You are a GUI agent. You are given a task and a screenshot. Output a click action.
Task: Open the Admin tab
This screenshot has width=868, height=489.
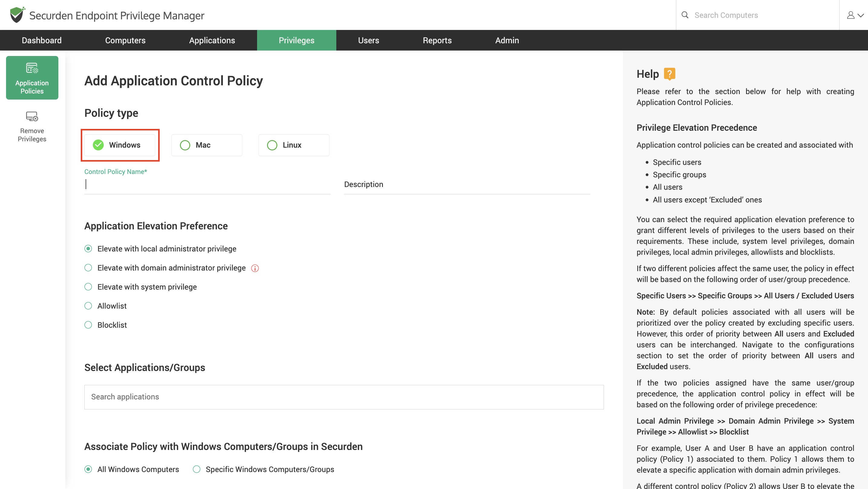tap(507, 40)
